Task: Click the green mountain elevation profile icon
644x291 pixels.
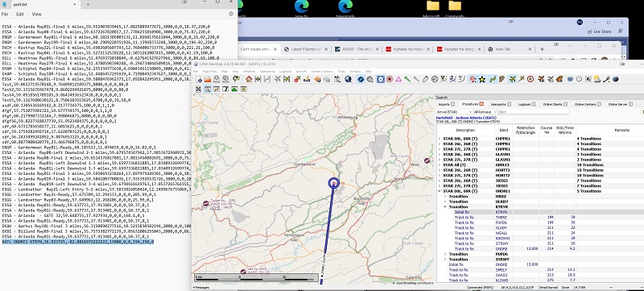Action: point(234,89)
